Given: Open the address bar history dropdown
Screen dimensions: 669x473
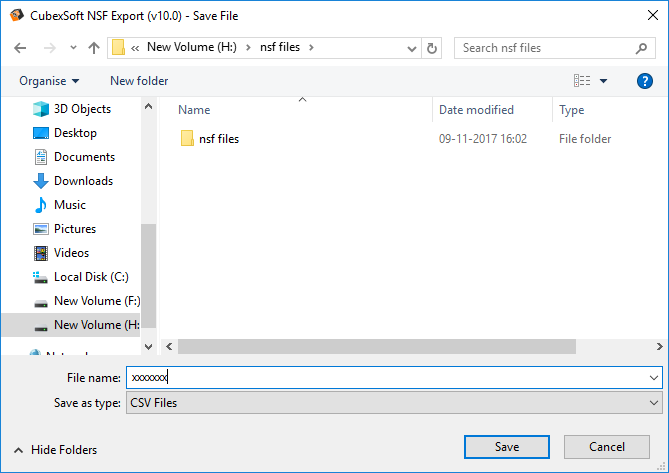Looking at the screenshot, I should (410, 48).
